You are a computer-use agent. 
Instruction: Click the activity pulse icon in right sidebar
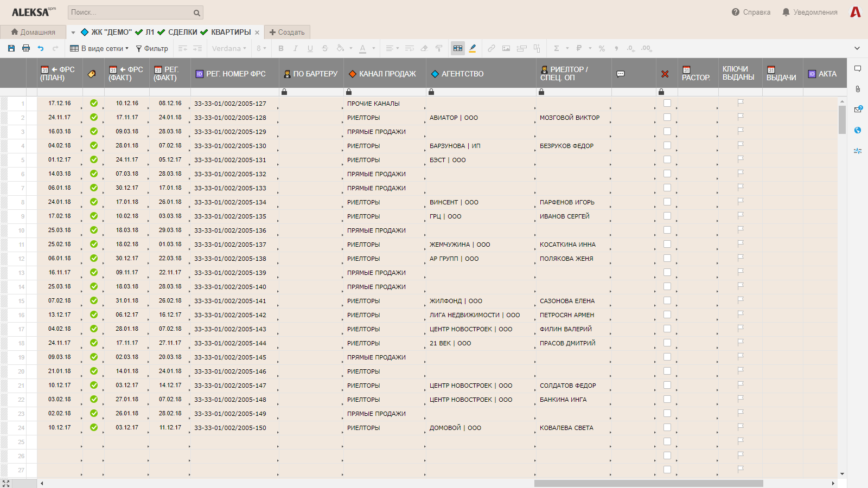coord(858,151)
